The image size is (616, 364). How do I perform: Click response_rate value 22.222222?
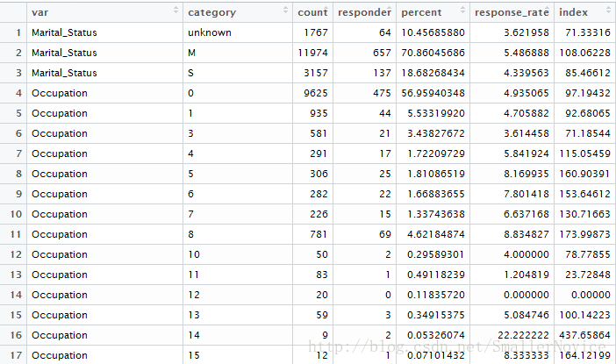tap(523, 335)
